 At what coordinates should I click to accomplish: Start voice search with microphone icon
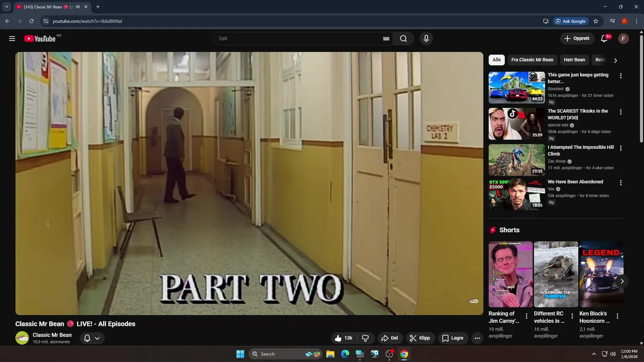point(426,39)
